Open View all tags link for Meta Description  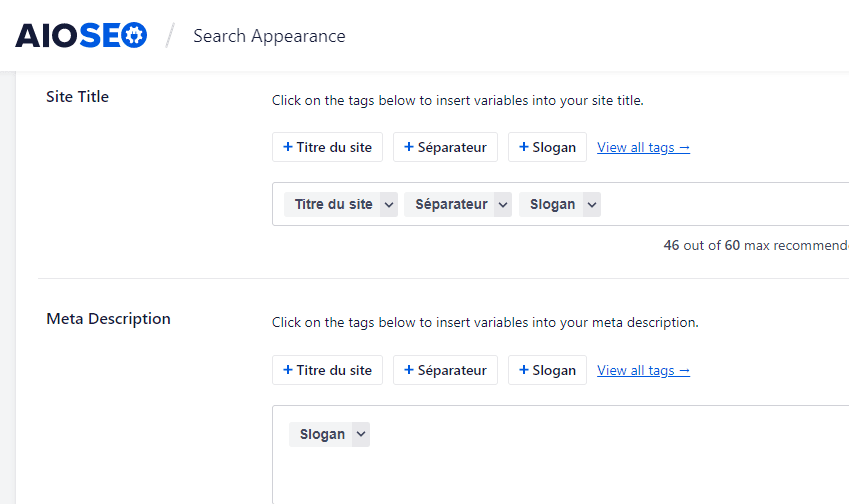coord(643,370)
